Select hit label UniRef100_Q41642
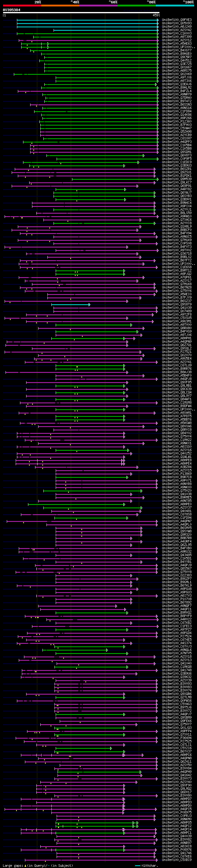 click(x=177, y=775)
